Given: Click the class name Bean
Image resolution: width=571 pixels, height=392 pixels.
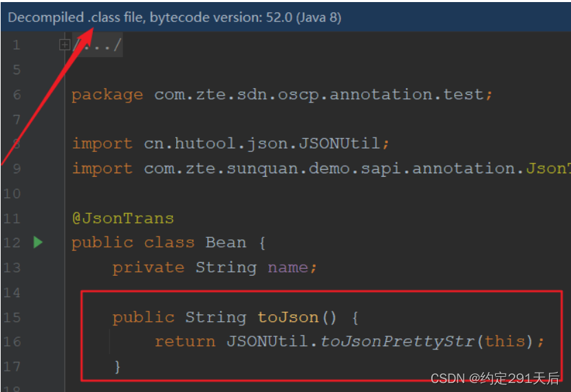Looking at the screenshot, I should (226, 242).
